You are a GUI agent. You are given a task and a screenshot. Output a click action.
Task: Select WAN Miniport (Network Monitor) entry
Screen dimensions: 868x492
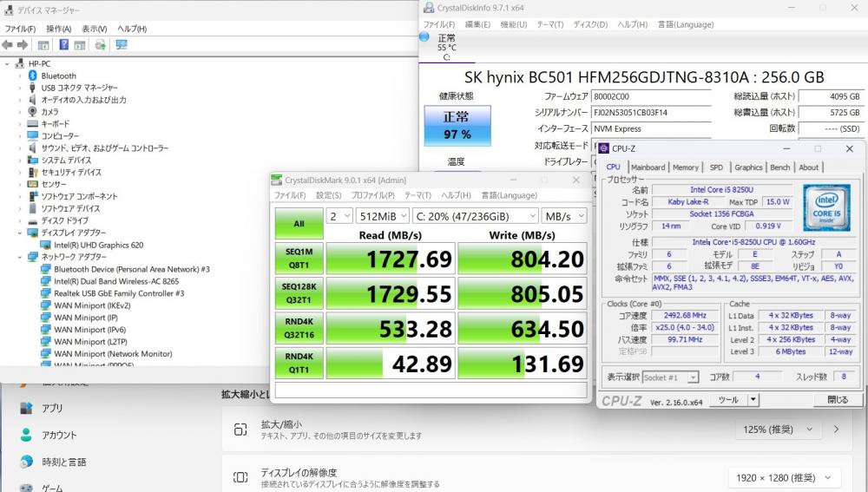click(x=113, y=354)
